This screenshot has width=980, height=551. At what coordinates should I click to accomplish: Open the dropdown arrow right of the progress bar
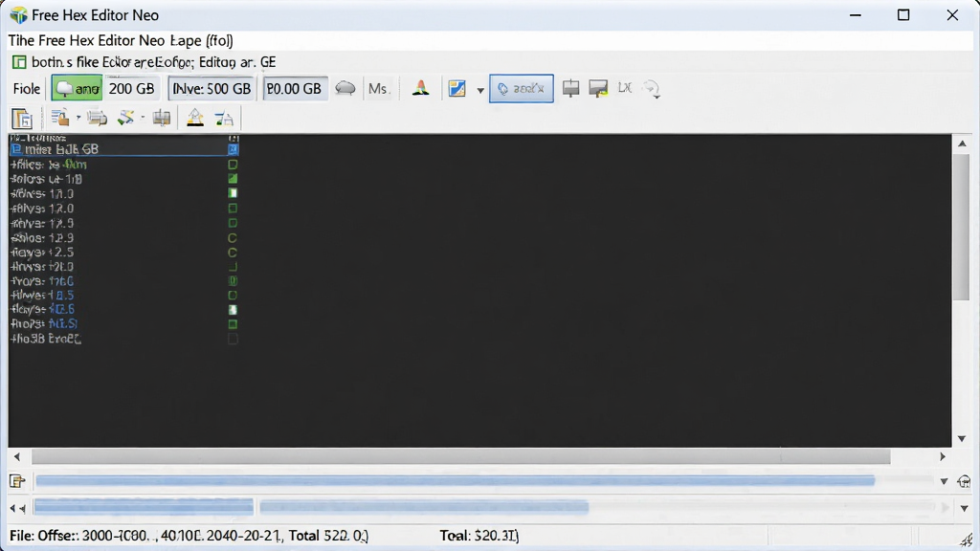pyautogui.click(x=944, y=481)
